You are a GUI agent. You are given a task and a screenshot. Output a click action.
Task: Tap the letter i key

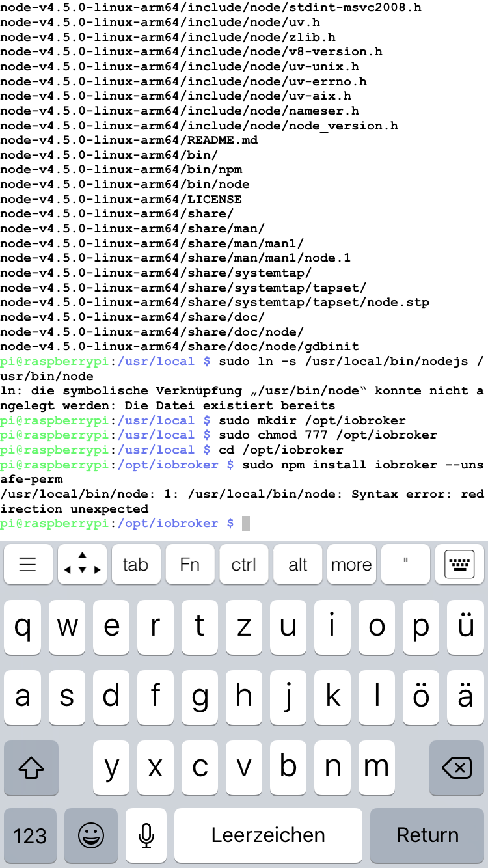point(332,627)
